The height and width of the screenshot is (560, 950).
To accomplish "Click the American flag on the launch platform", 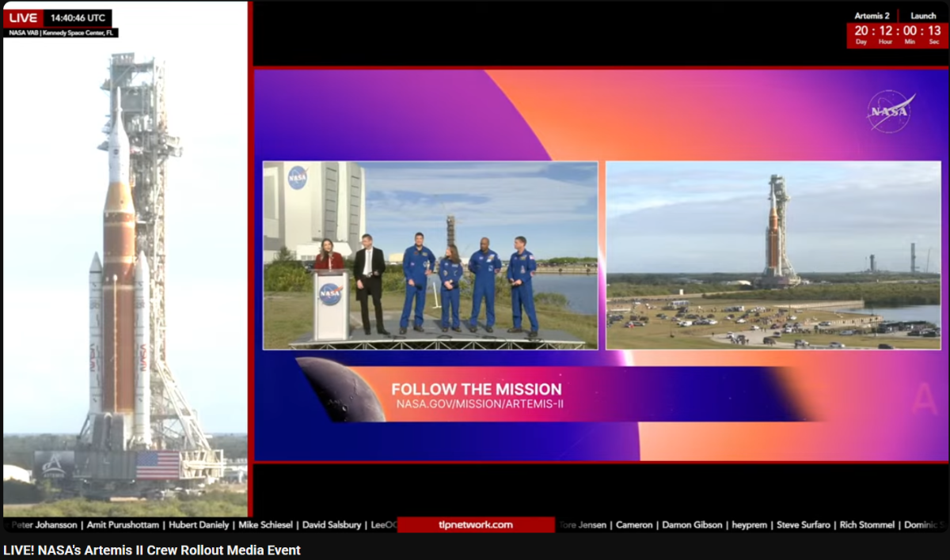I will point(158,465).
